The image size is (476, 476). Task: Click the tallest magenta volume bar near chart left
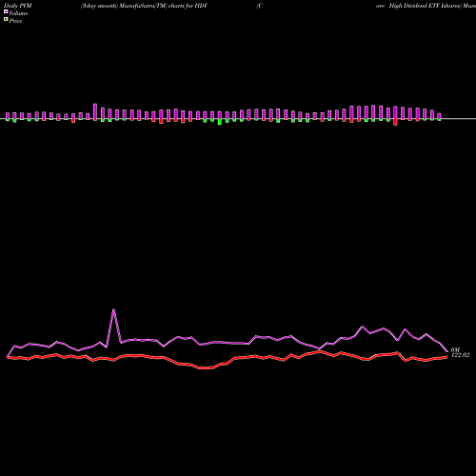95,111
